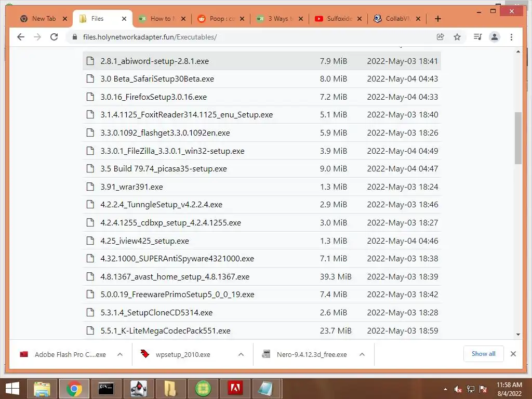Download SUPERAntiSpyware4321000.exe
This screenshot has width=532, height=399.
tap(177, 259)
